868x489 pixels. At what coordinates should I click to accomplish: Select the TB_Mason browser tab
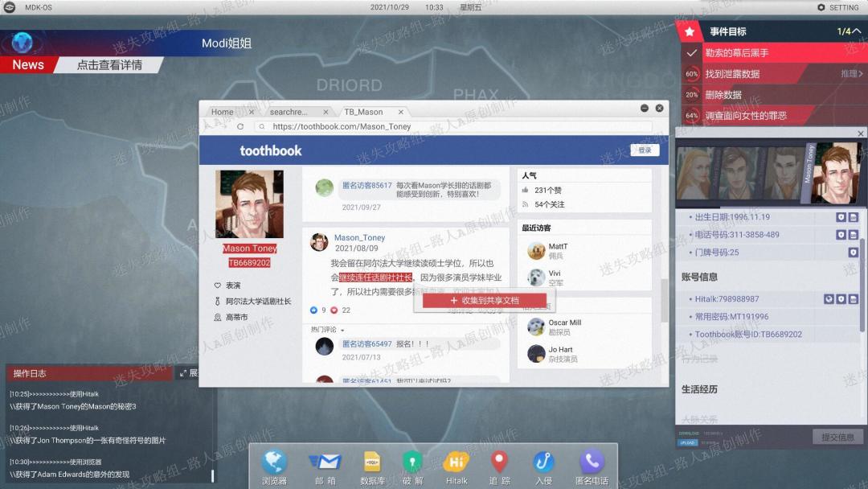363,112
